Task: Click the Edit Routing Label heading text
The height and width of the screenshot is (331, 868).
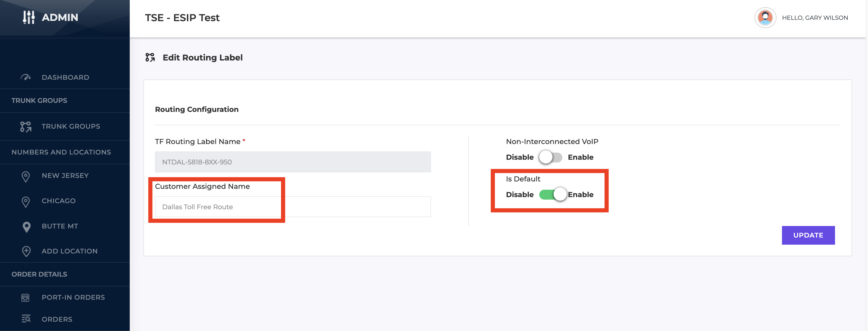Action: (x=203, y=58)
